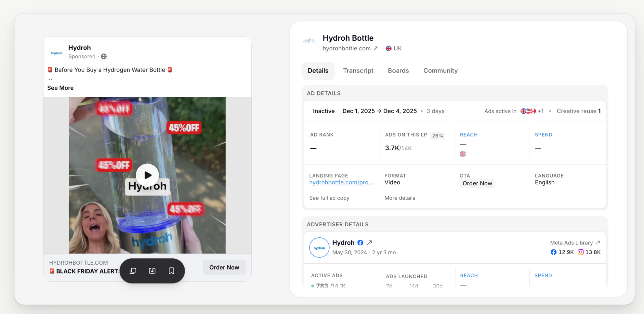This screenshot has width=644, height=314.
Task: Click the UK country label
Action: click(x=398, y=48)
